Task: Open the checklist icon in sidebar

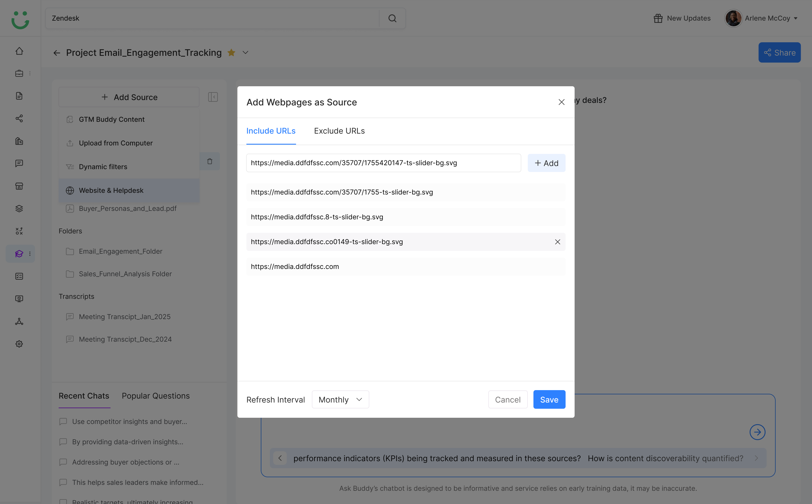Action: click(19, 276)
